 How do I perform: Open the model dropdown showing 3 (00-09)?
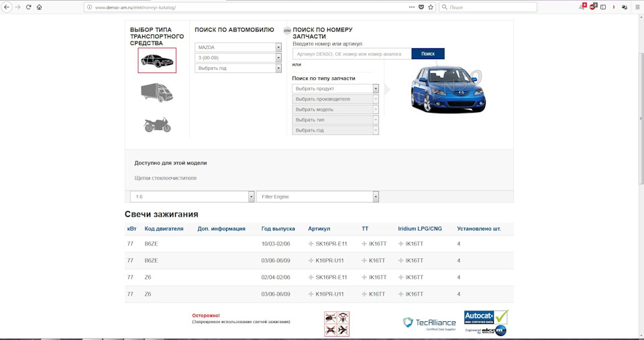(237, 58)
